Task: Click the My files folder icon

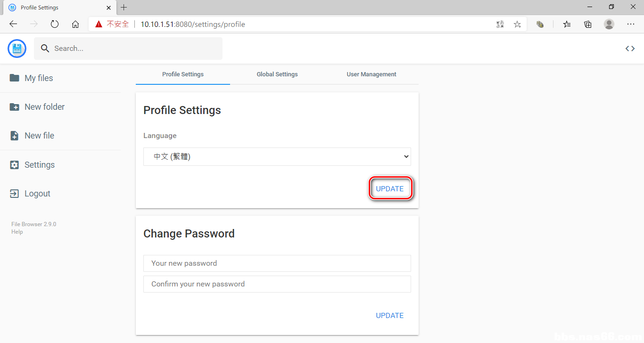Action: click(15, 78)
